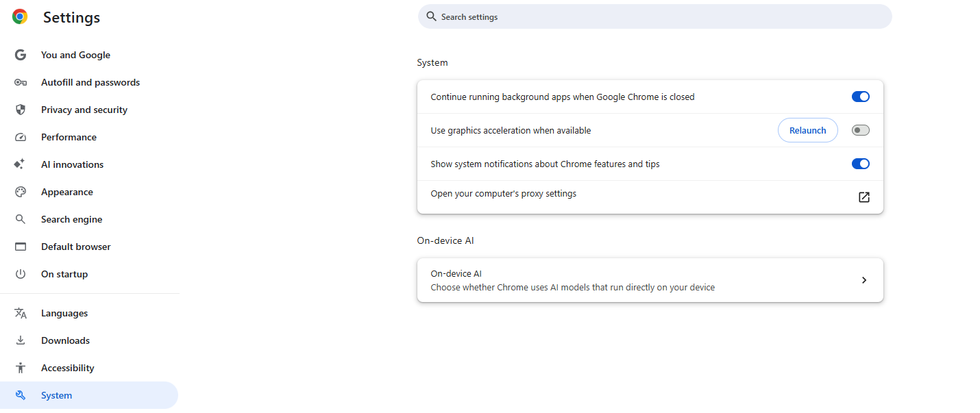Choose On startup from the sidebar
Viewport: 980px width, 413px height.
click(x=64, y=274)
